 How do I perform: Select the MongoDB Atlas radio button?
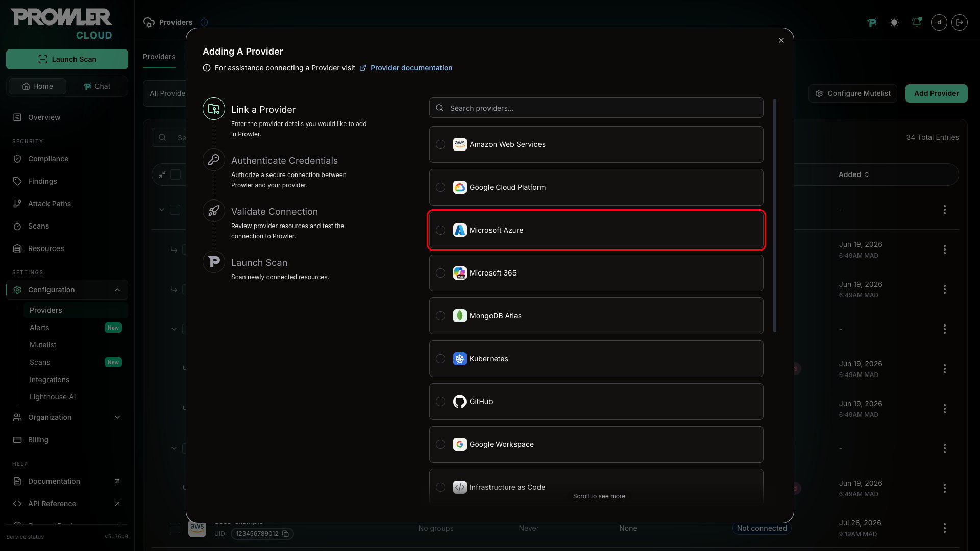point(440,316)
